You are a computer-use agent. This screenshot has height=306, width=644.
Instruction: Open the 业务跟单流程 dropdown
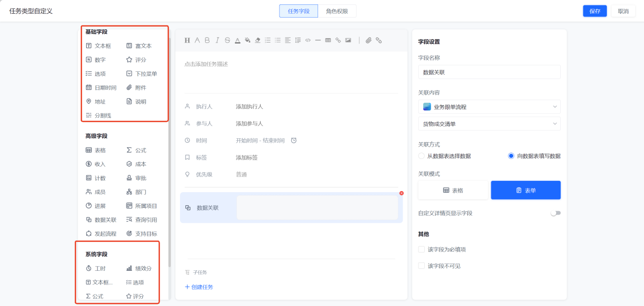point(489,107)
